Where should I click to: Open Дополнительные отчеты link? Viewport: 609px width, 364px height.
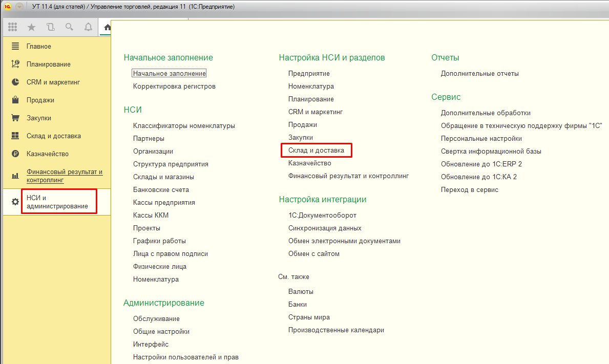click(x=479, y=74)
